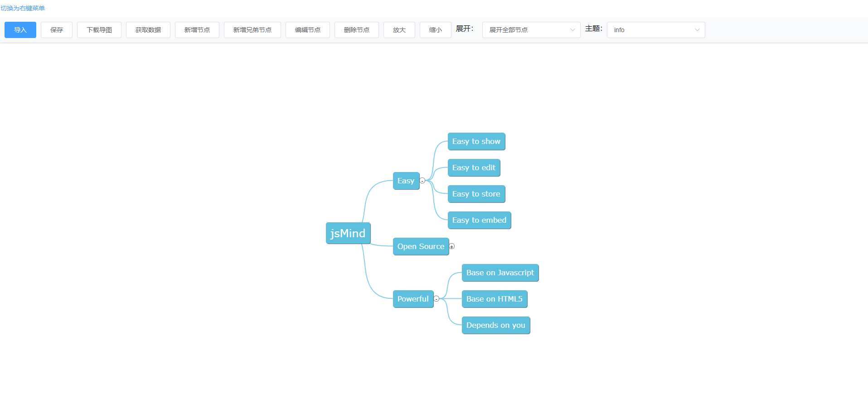Screen dimensions: 868x412
Task: Expand the Open Source node children
Action: click(451, 246)
